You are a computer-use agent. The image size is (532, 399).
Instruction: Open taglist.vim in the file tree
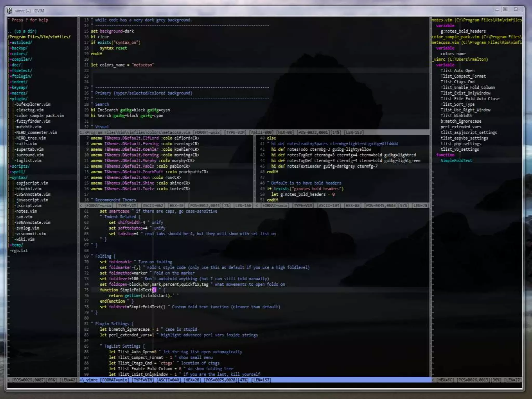click(x=29, y=161)
